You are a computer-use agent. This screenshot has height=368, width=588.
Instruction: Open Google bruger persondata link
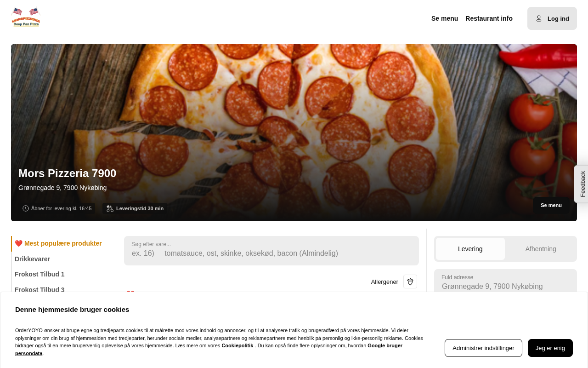pos(385,345)
